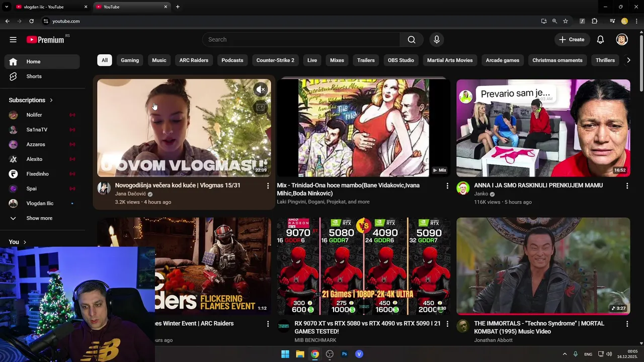The image size is (644, 362).
Task: Select the Podcasts filter chip
Action: coord(232,60)
